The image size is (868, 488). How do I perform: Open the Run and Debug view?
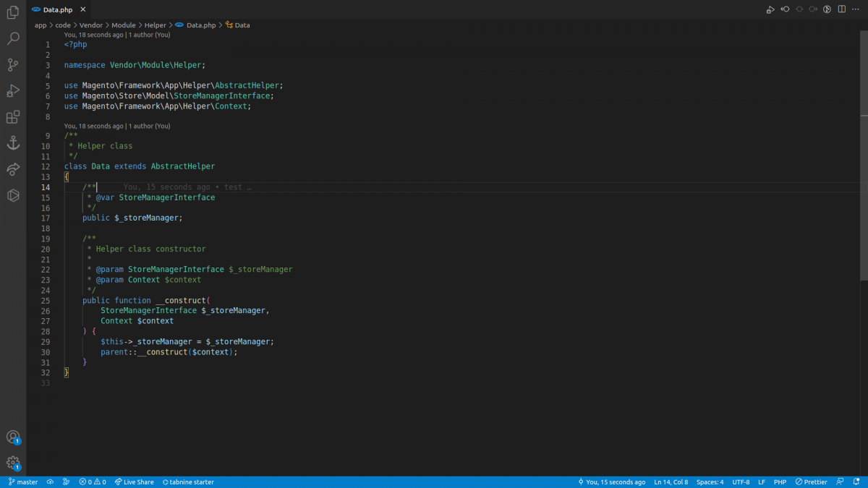(12, 90)
